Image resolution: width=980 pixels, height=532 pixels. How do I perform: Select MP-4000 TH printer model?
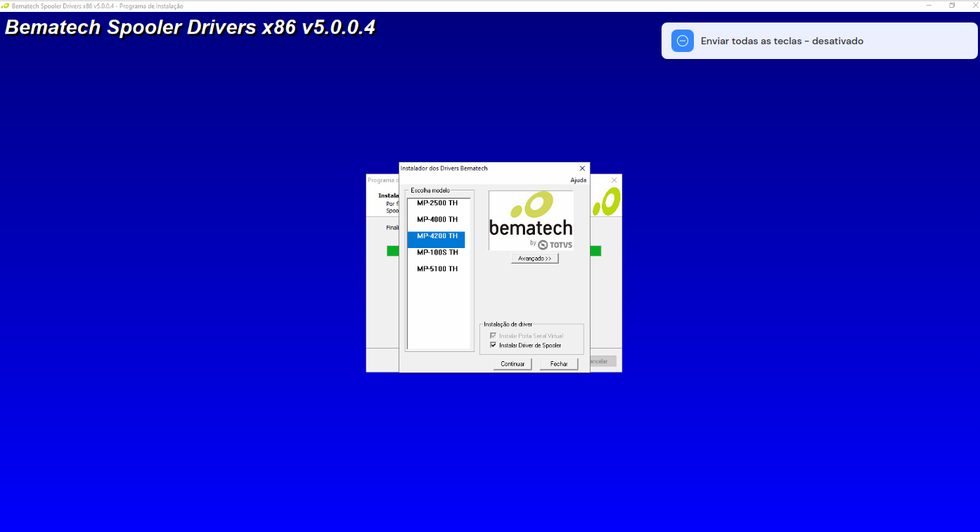437,219
